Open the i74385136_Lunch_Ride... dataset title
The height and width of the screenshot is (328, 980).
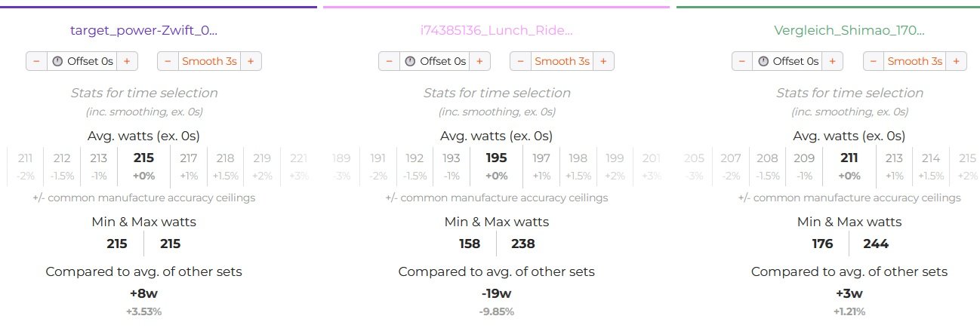(497, 30)
